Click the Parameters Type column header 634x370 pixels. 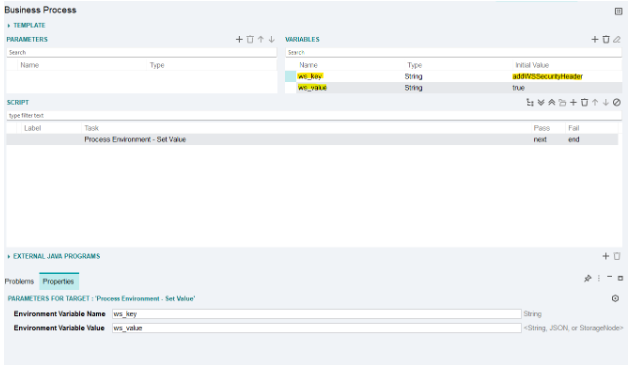click(x=157, y=65)
